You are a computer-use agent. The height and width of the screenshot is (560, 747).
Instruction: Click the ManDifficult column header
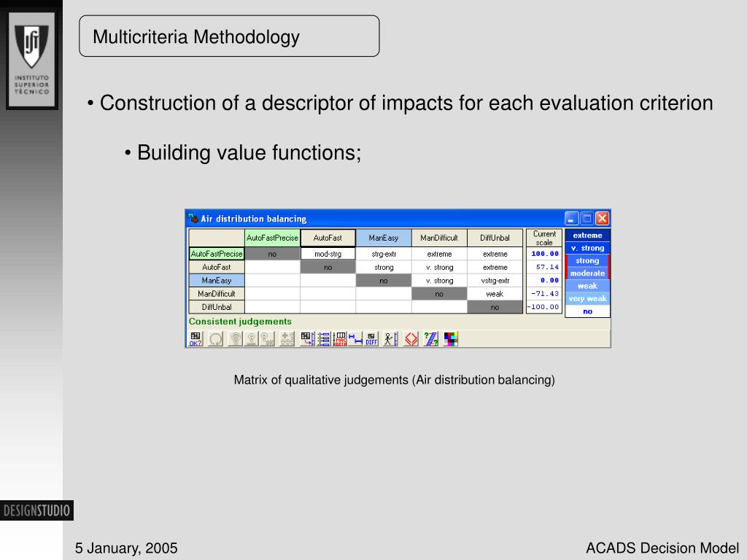click(x=439, y=238)
